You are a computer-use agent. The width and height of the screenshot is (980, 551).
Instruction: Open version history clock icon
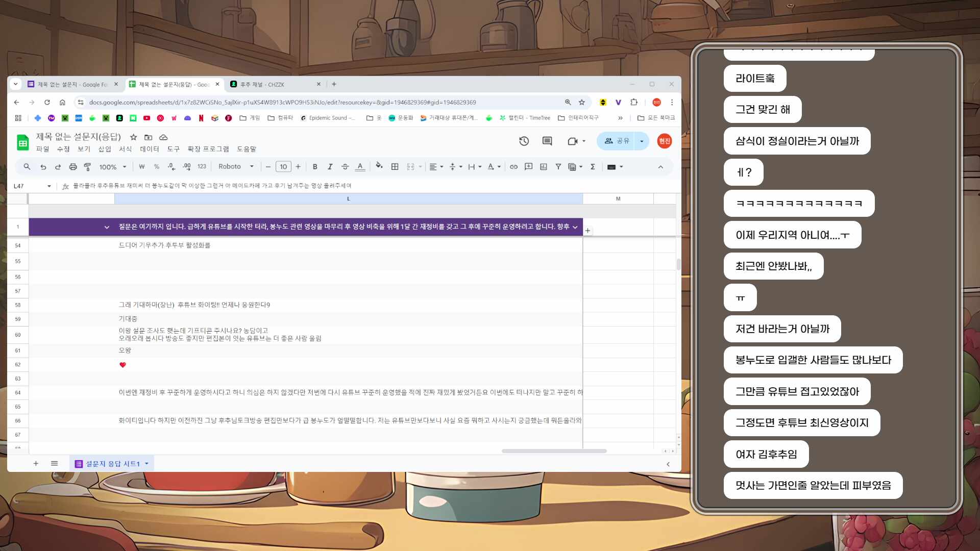pos(524,141)
